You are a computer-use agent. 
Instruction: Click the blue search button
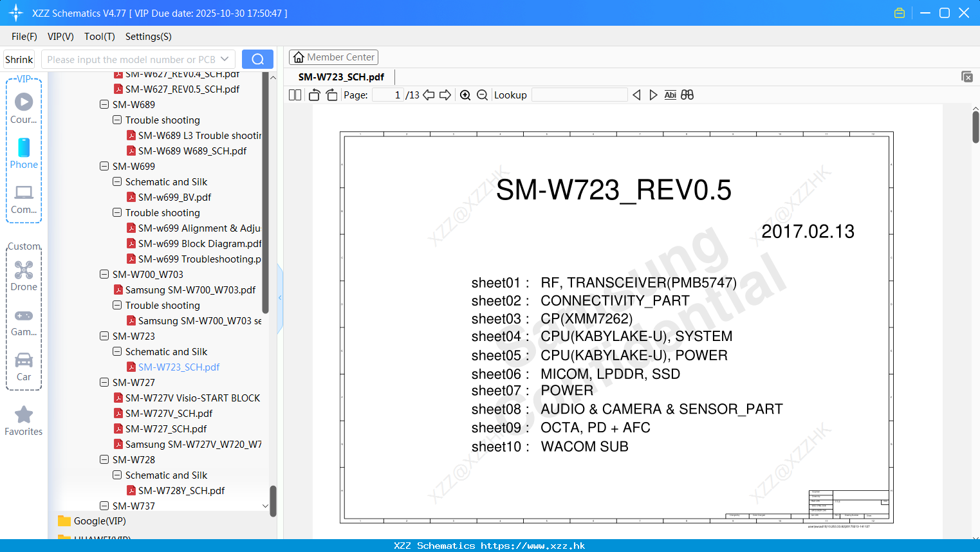coord(257,59)
